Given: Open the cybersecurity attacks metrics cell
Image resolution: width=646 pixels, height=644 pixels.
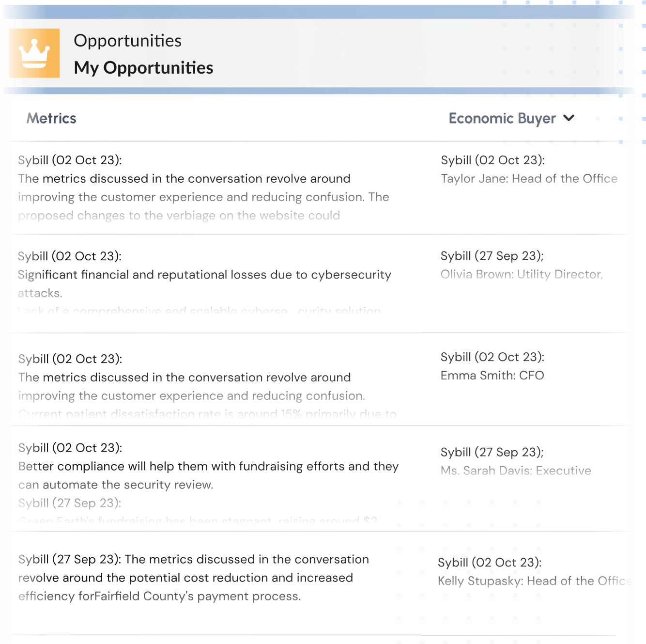Looking at the screenshot, I should (204, 284).
